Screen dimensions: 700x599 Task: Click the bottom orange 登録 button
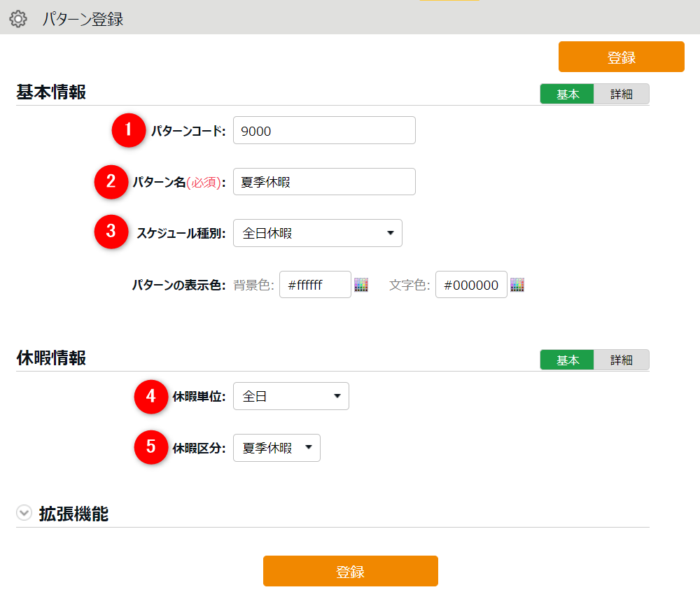(351, 571)
